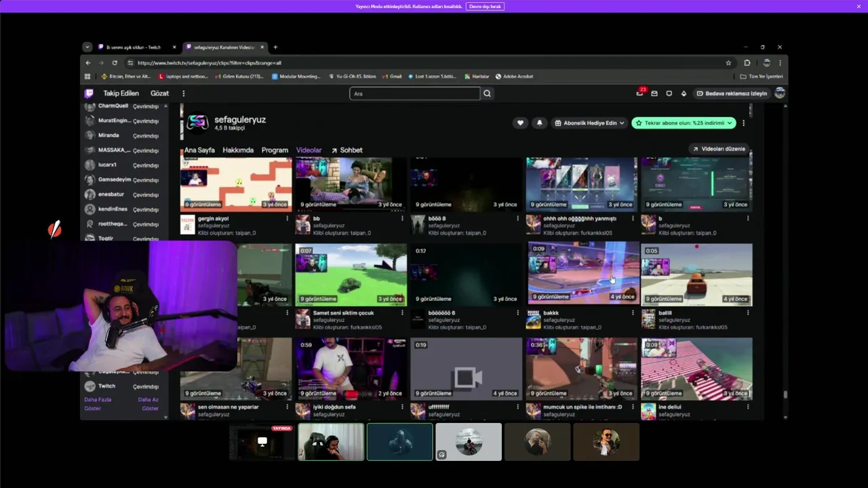
Task: Open the browser extensions puzzle icon
Action: click(x=747, y=62)
